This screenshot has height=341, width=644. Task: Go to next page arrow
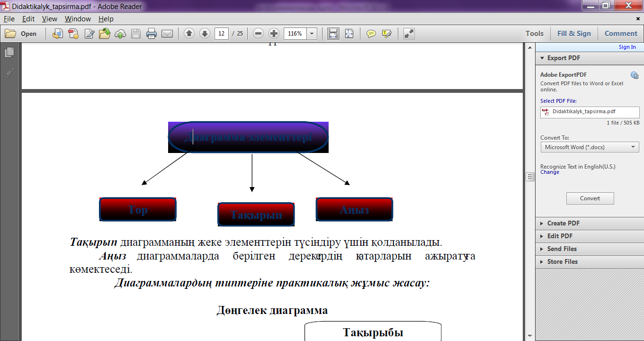205,34
